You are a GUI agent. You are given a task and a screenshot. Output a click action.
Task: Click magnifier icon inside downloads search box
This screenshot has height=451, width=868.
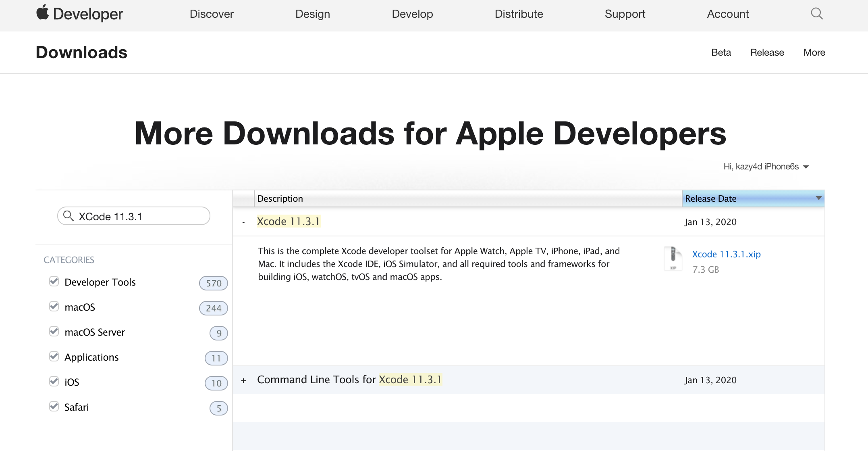pyautogui.click(x=69, y=216)
